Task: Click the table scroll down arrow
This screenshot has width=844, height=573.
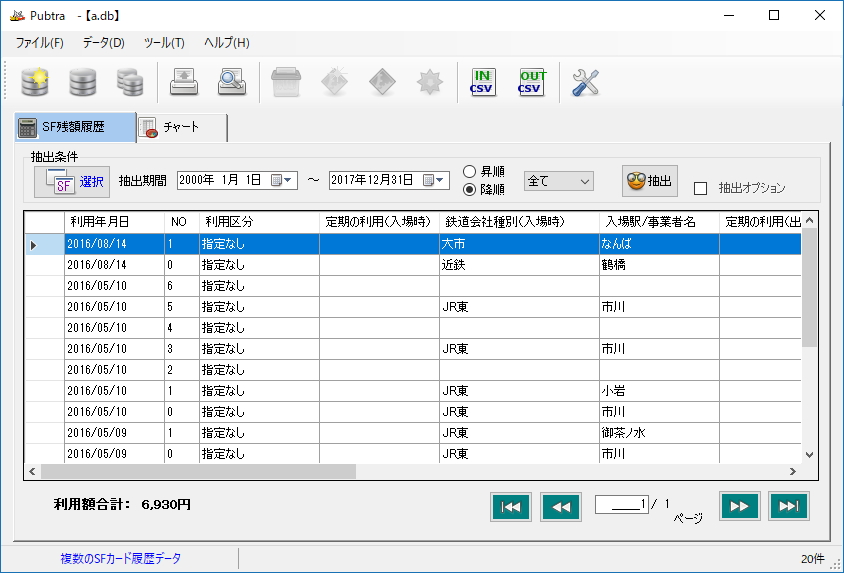Action: (809, 455)
